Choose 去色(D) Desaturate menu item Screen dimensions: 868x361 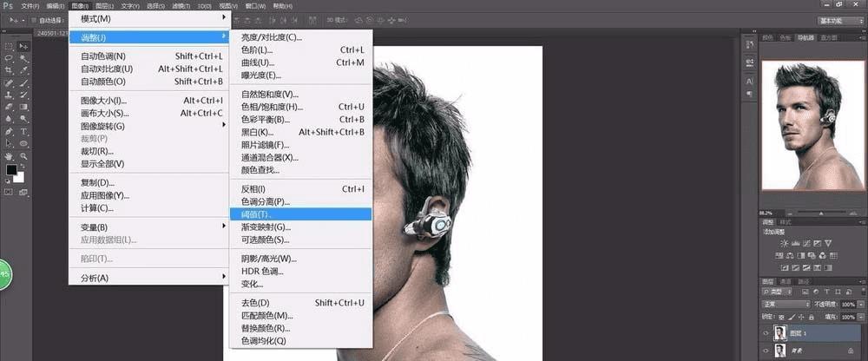pos(300,303)
